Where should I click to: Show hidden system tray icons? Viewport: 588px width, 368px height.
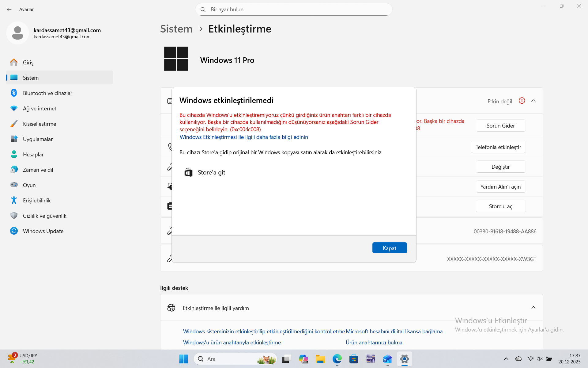506,359
